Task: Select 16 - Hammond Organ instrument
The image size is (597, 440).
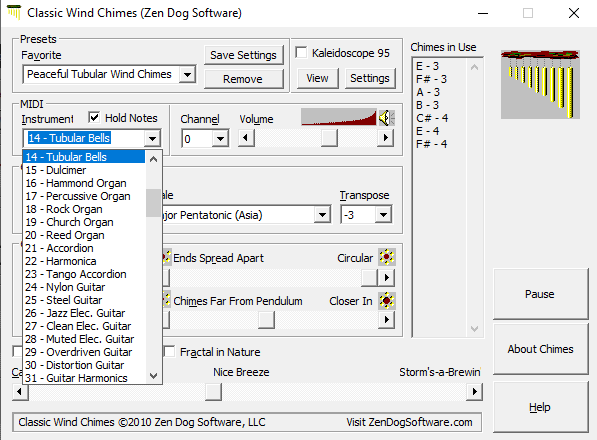Action: pos(84,183)
